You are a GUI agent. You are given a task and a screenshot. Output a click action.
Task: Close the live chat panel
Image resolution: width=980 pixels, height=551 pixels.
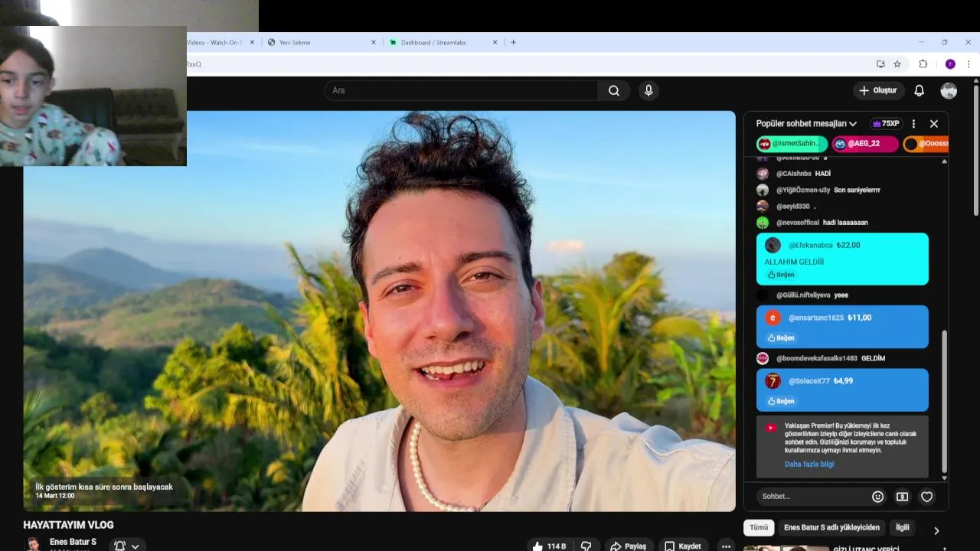point(934,123)
